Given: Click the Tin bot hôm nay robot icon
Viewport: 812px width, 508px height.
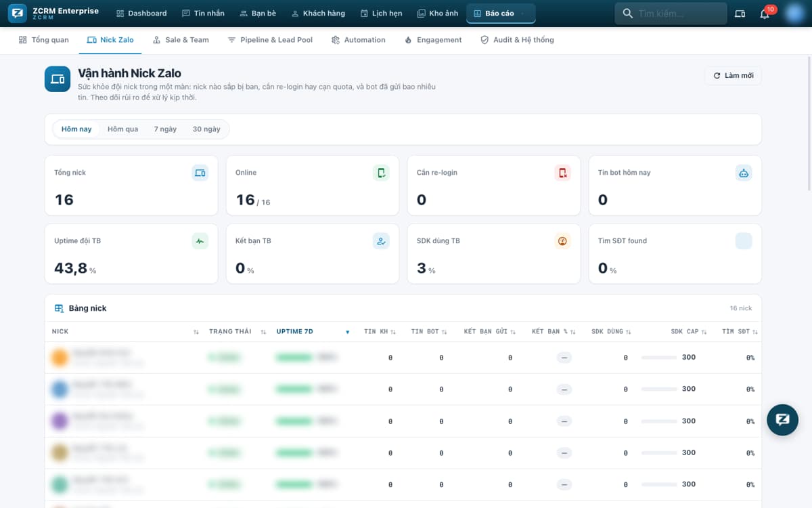Looking at the screenshot, I should 744,173.
